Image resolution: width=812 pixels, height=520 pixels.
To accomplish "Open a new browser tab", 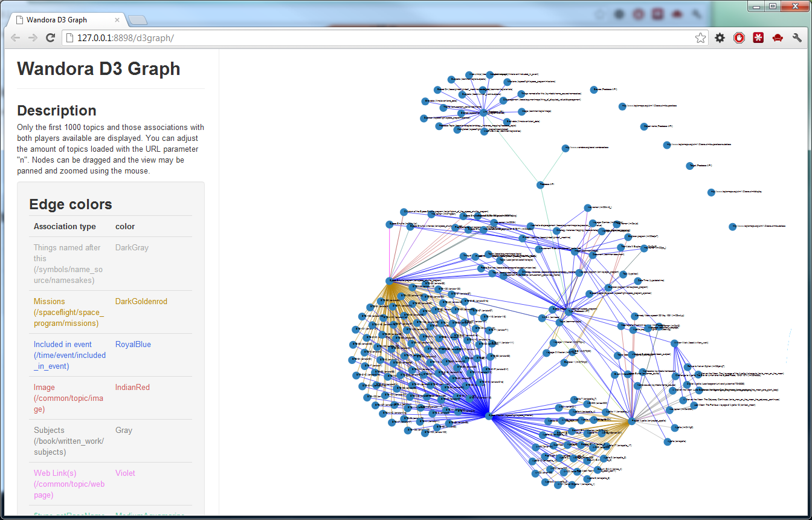I will [x=137, y=20].
